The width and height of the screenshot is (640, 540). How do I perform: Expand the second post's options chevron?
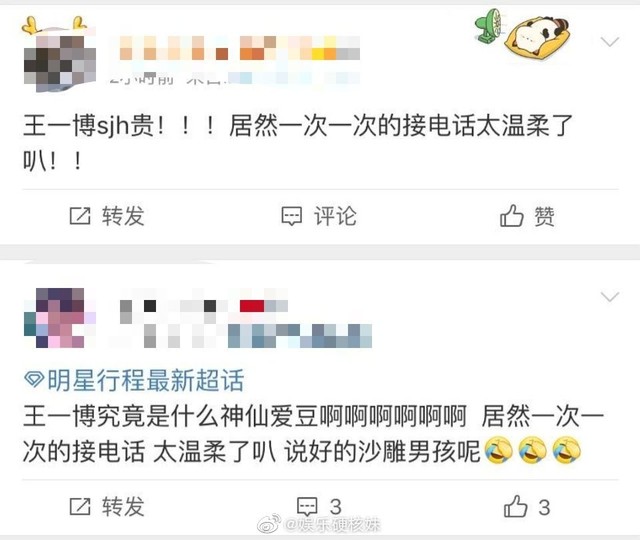coord(610,297)
